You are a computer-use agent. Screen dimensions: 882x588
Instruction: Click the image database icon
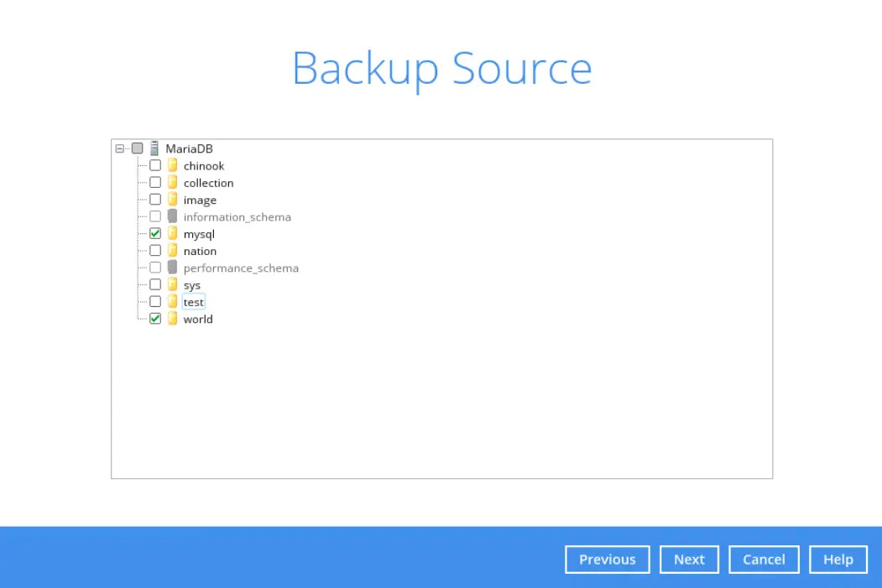[x=173, y=200]
